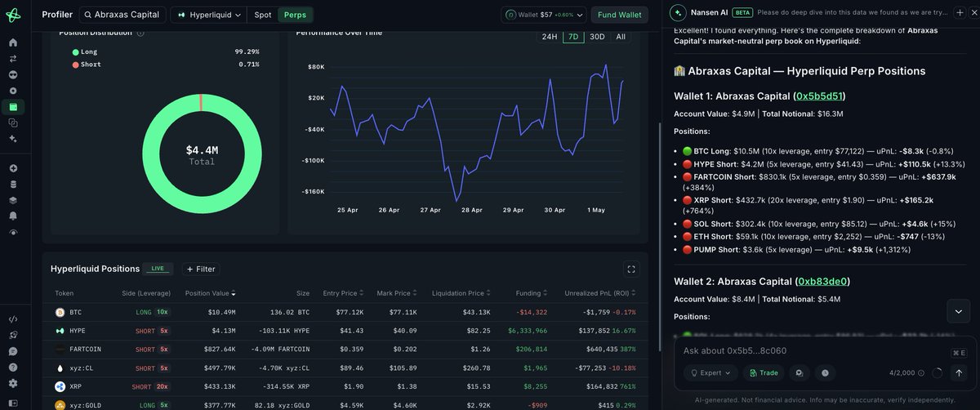Open the Wallet $57 balance dropdown
Image resolution: width=980 pixels, height=410 pixels.
tap(545, 15)
